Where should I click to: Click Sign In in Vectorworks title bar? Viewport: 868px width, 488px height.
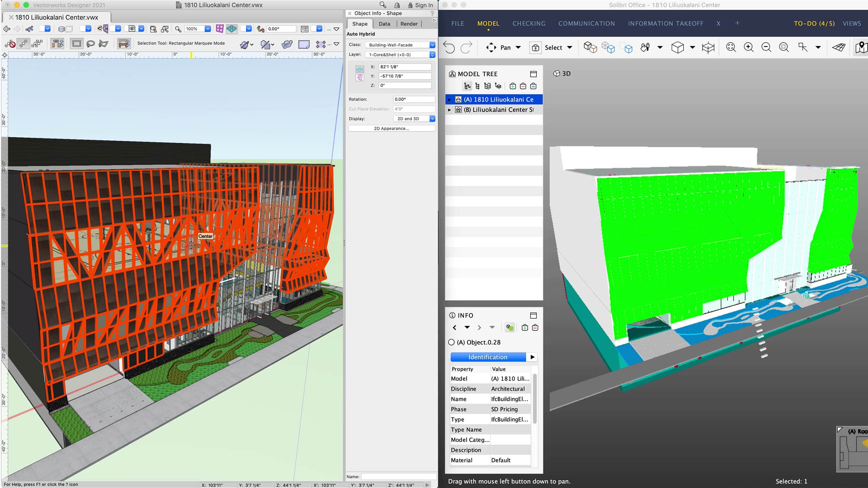pyautogui.click(x=420, y=5)
